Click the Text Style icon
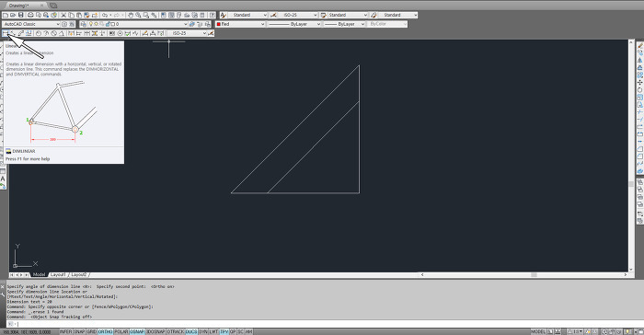644x335 pixels. pyautogui.click(x=223, y=15)
